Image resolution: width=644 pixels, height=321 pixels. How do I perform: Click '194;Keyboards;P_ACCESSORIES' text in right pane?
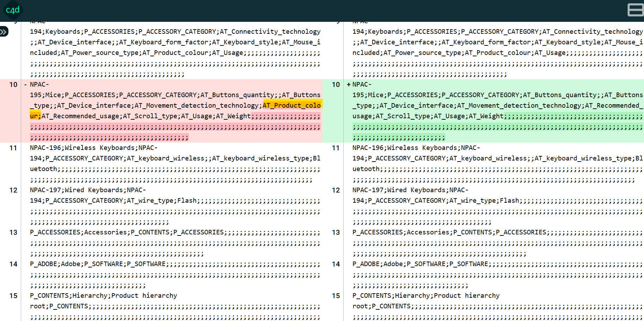tap(405, 31)
